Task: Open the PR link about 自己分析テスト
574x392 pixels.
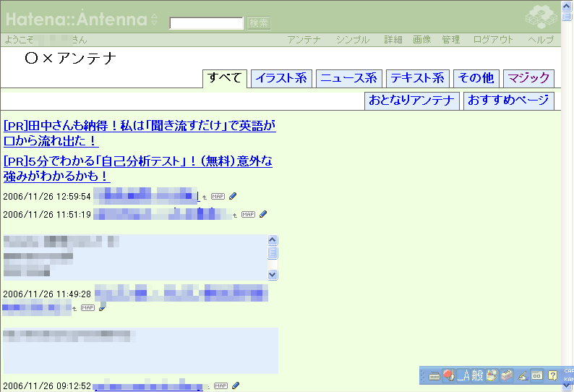Action: pyautogui.click(x=137, y=168)
